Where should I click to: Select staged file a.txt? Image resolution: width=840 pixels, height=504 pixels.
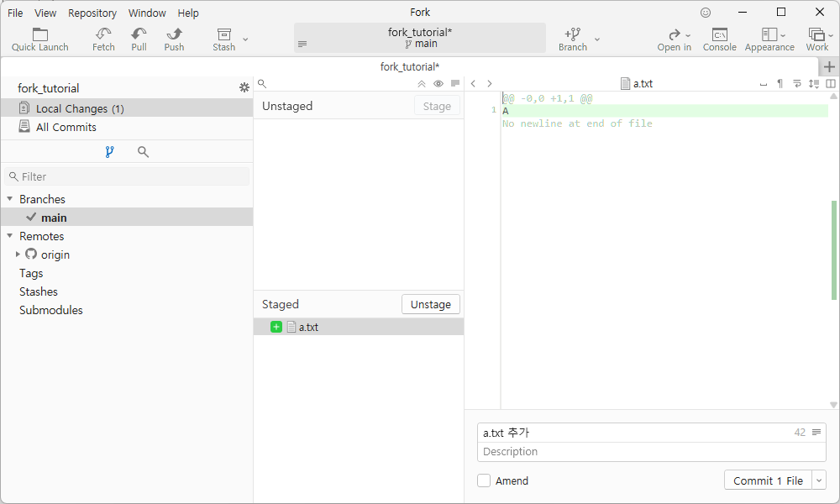pos(359,327)
